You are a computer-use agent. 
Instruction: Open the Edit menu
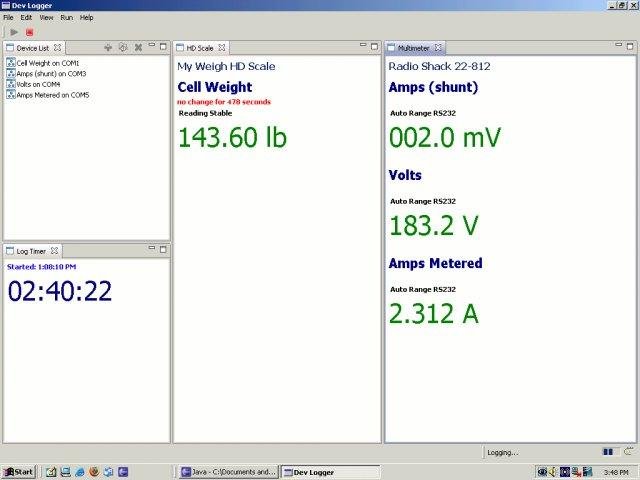pyautogui.click(x=26, y=18)
